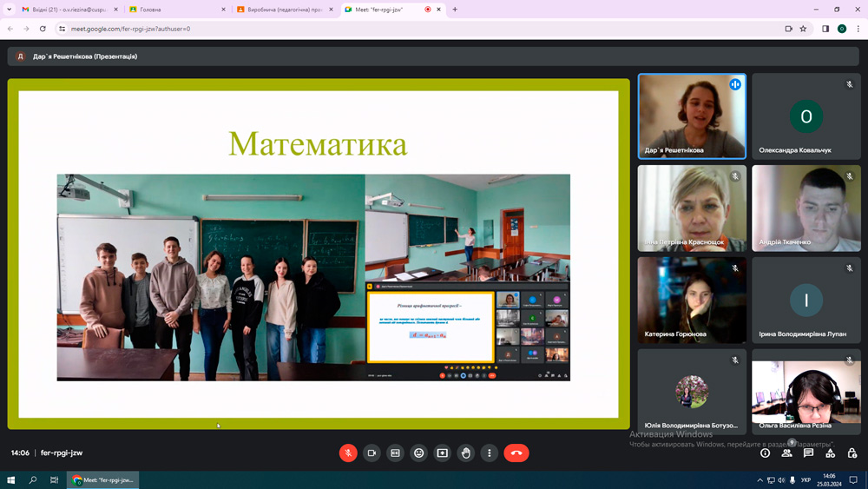The height and width of the screenshot is (489, 868).
Task: Show hidden system tray icons
Action: [x=760, y=479]
